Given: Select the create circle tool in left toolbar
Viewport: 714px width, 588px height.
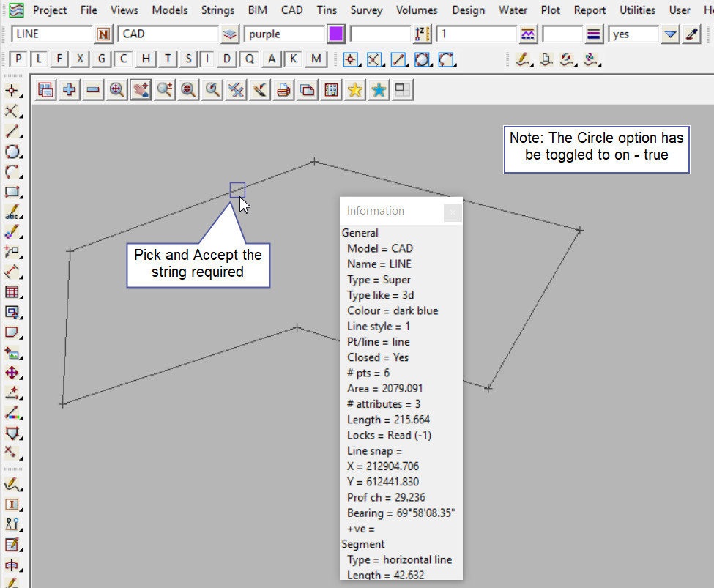Looking at the screenshot, I should click(12, 152).
